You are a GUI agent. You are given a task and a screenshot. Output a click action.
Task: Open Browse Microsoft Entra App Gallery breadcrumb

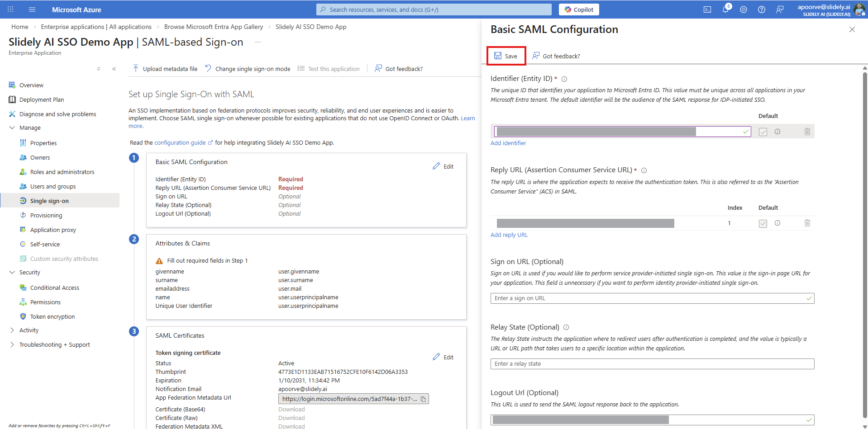click(x=214, y=27)
